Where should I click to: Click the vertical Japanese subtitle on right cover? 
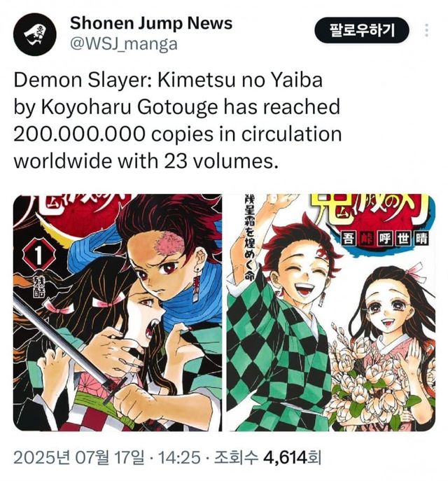click(x=248, y=237)
